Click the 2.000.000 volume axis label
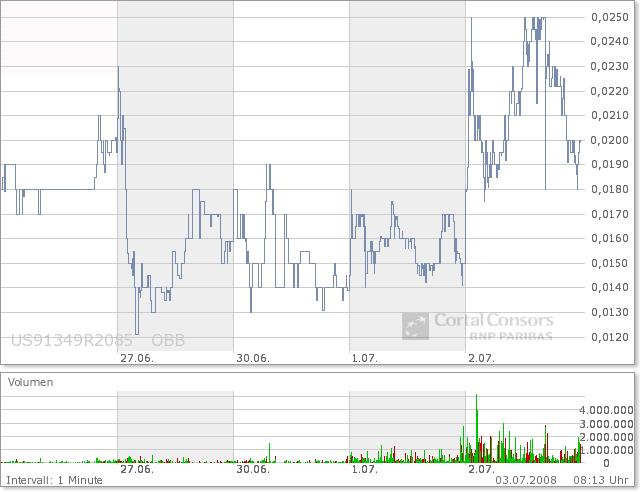The height and width of the screenshot is (492, 640). [606, 437]
